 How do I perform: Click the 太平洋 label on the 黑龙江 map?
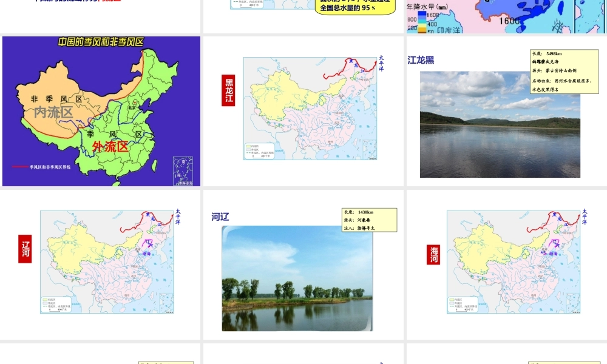pos(381,64)
